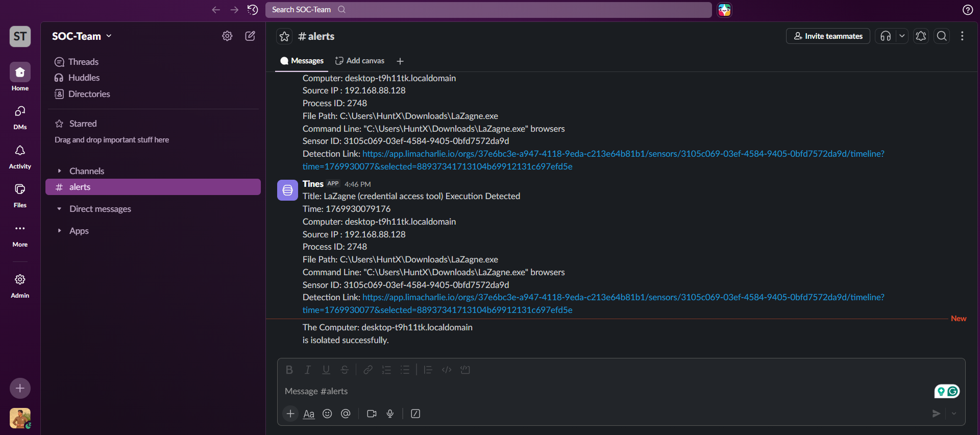Insert a code block in composer
The height and width of the screenshot is (435, 980).
click(x=465, y=370)
